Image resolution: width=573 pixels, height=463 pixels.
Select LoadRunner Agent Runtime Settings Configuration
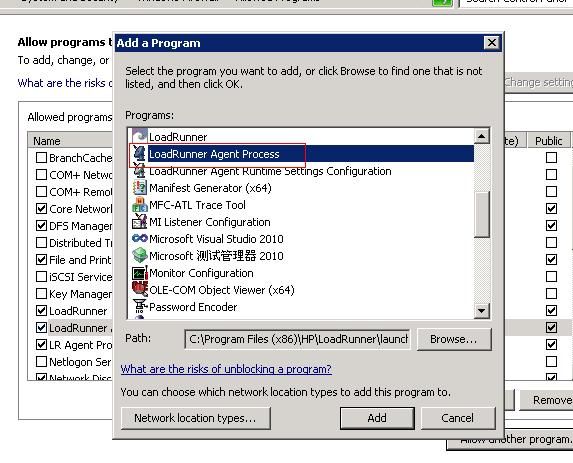[x=270, y=171]
